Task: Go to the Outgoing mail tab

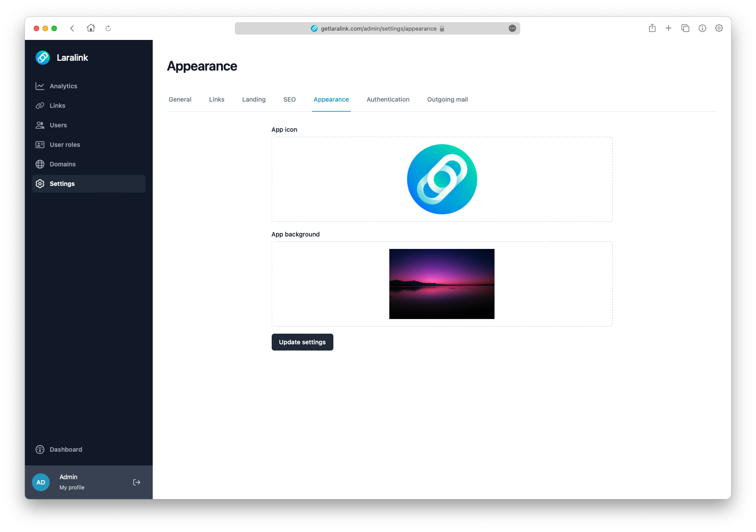Action: point(447,99)
